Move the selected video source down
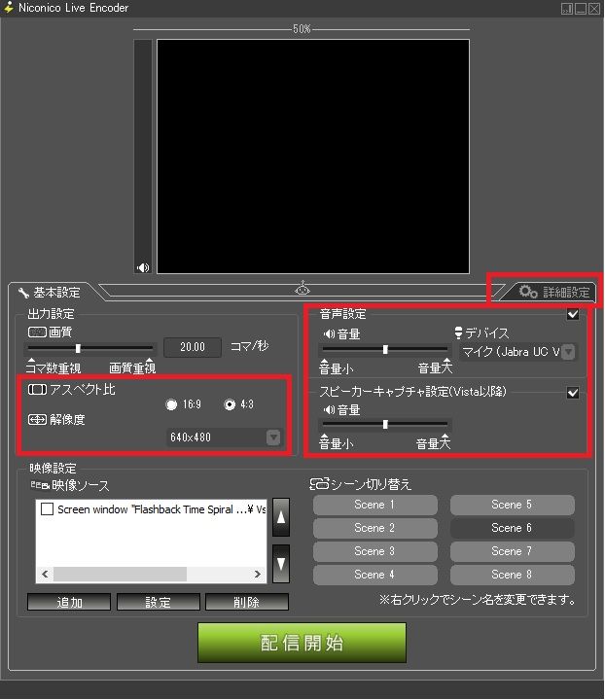 [x=281, y=563]
